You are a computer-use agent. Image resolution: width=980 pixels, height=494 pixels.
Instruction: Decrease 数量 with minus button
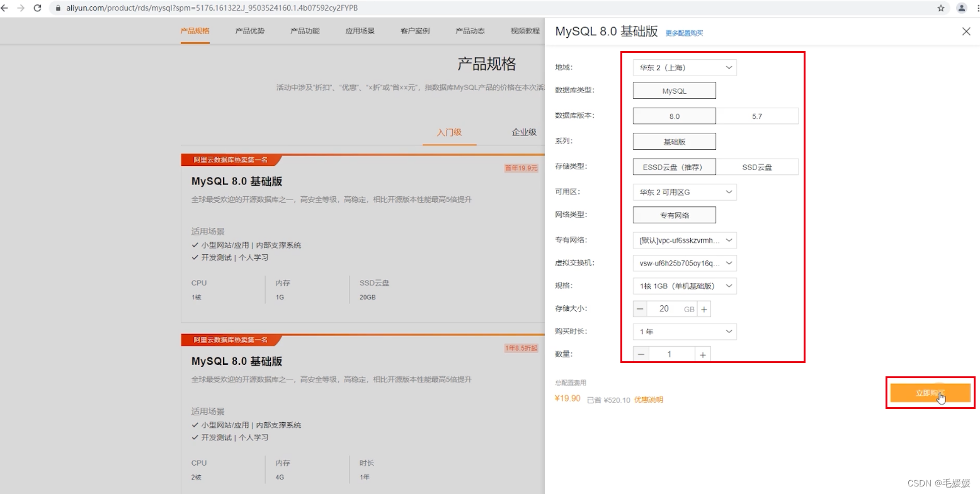[641, 354]
